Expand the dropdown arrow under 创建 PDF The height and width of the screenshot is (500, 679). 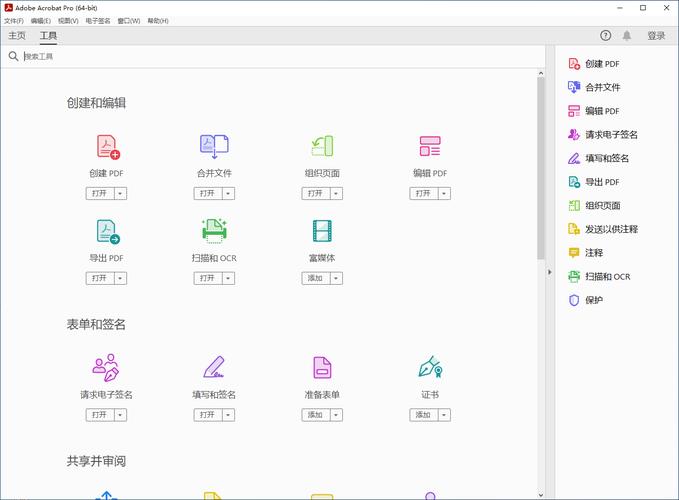tap(120, 194)
